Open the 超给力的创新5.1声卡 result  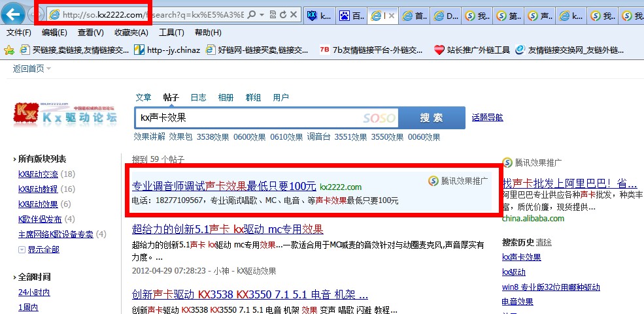228,228
